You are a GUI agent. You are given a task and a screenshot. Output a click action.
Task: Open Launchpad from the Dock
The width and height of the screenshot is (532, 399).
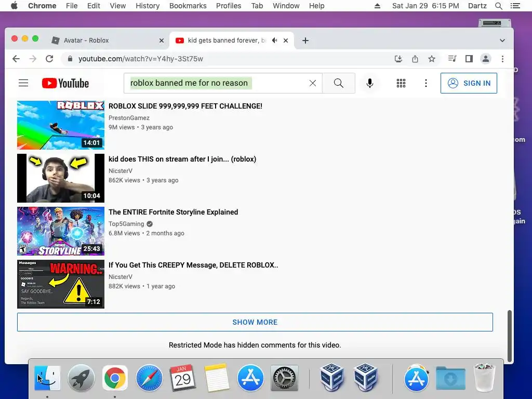click(x=81, y=378)
